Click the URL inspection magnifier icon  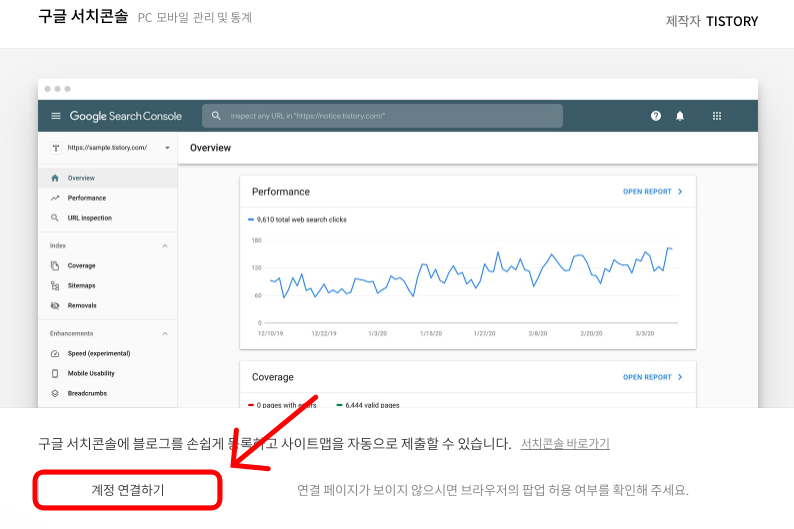coord(55,218)
